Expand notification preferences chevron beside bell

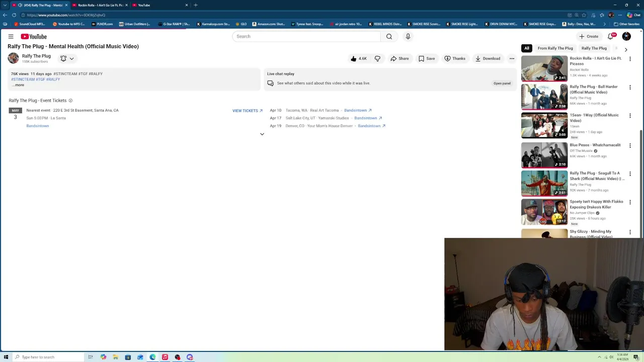click(71, 58)
